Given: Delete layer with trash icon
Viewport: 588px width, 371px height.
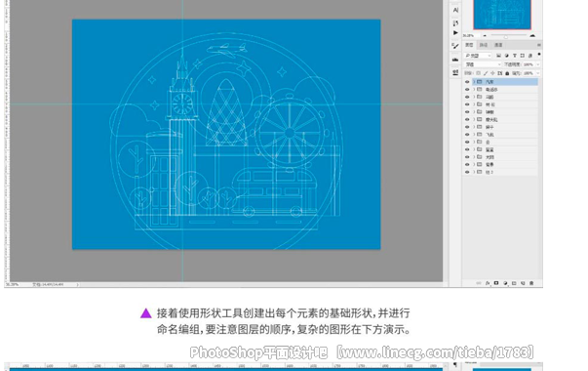Looking at the screenshot, I should click(531, 283).
